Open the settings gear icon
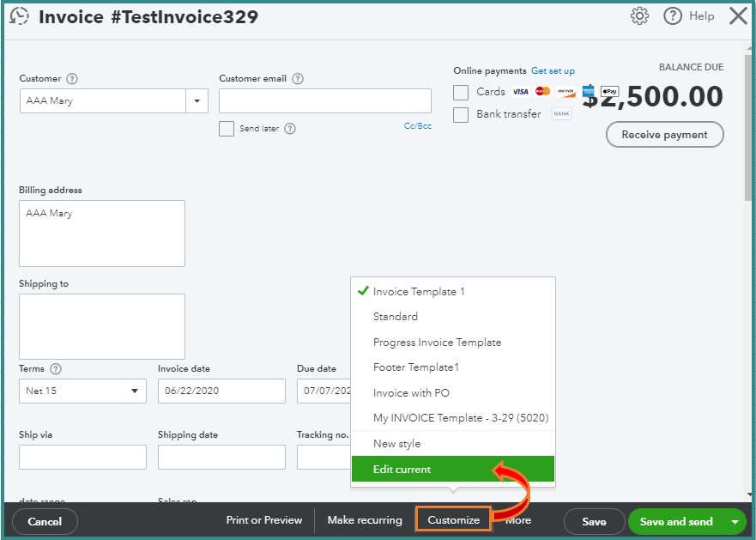This screenshot has width=756, height=540. coord(639,16)
